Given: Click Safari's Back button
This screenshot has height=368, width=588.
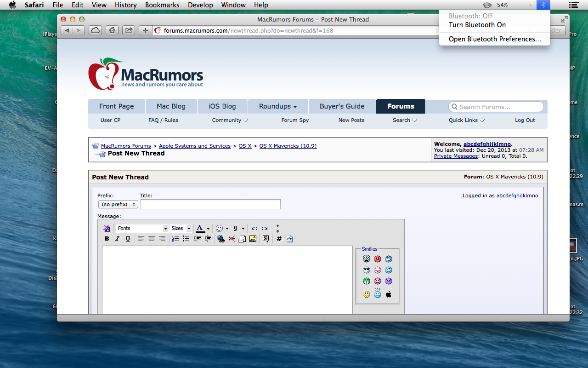Looking at the screenshot, I should [x=67, y=30].
